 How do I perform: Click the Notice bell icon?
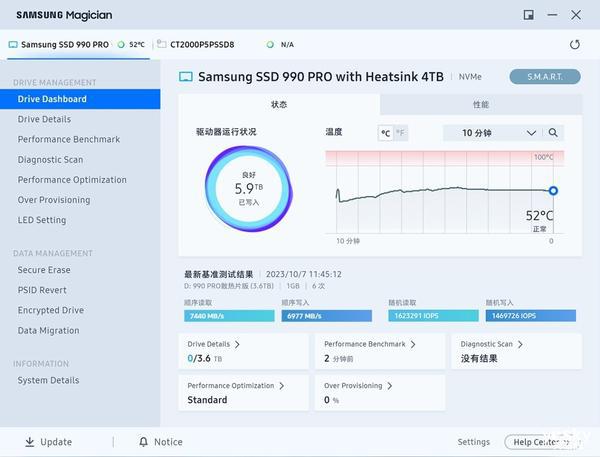click(143, 442)
